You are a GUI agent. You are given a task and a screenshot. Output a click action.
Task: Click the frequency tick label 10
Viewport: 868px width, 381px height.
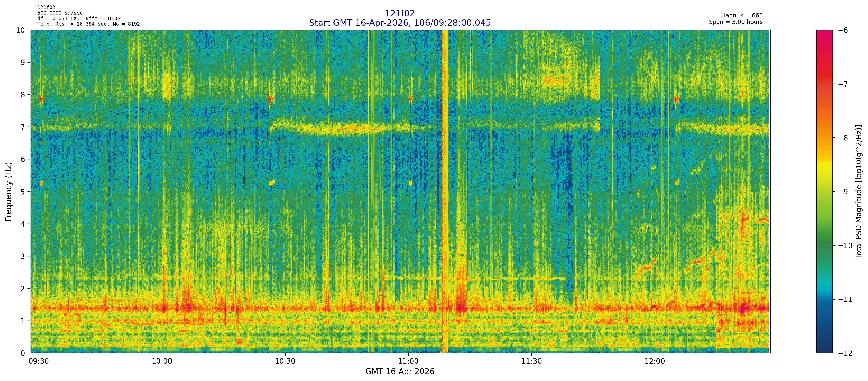tap(20, 30)
